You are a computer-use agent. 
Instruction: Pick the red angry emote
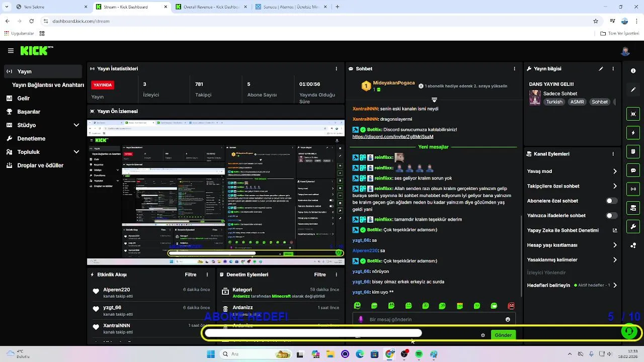pyautogui.click(x=511, y=306)
